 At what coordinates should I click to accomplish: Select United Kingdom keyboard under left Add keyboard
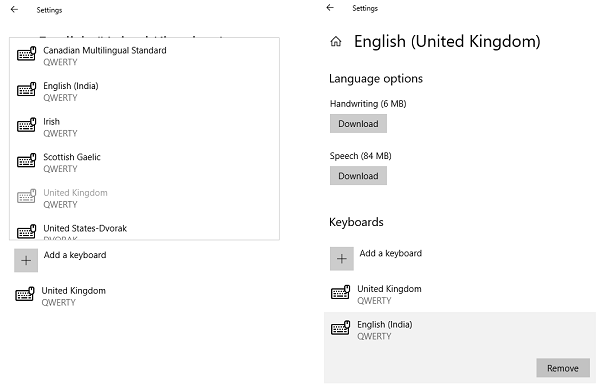[x=144, y=297]
